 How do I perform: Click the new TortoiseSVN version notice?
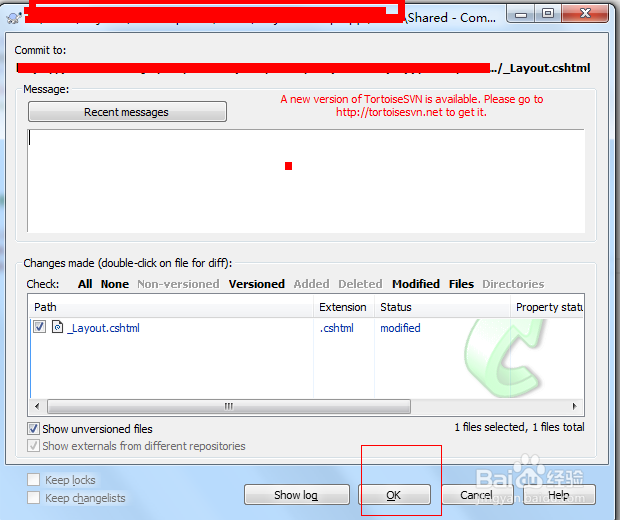tap(412, 106)
